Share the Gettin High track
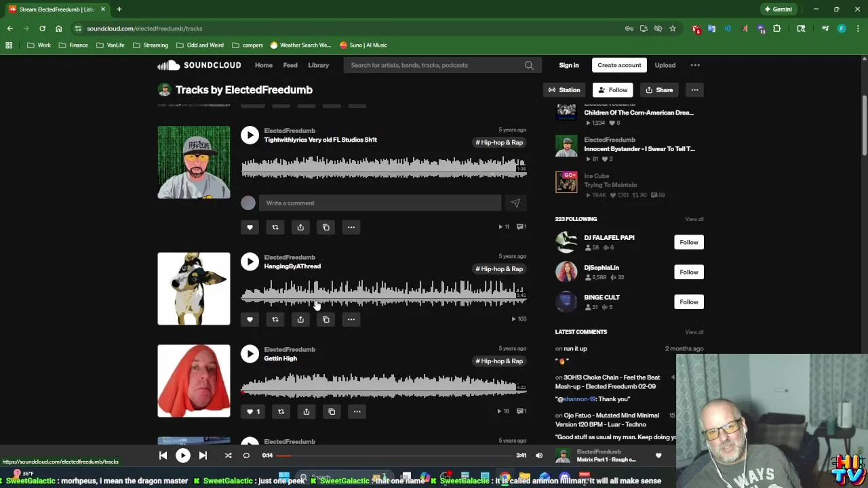868x488 pixels. tap(307, 411)
